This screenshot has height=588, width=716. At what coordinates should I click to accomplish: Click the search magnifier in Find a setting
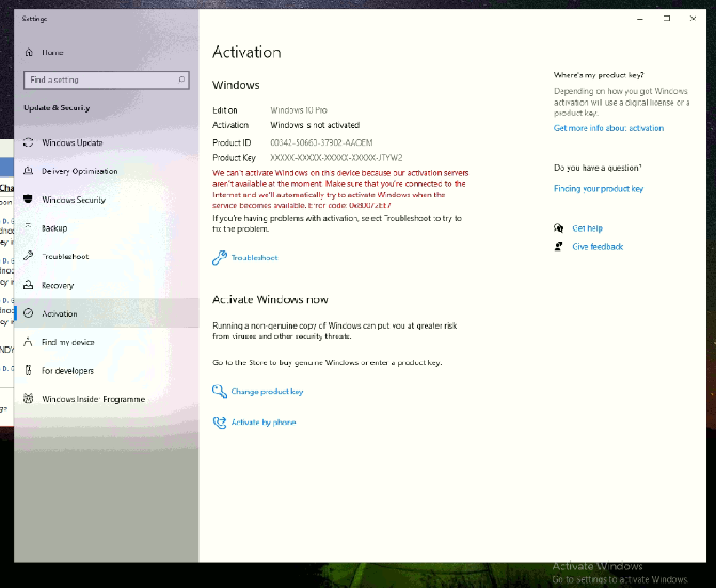click(181, 80)
